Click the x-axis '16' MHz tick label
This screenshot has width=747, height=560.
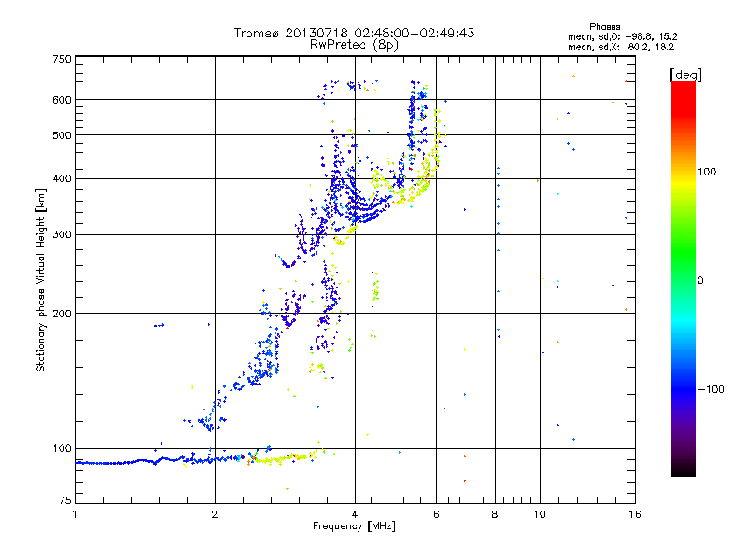pyautogui.click(x=635, y=514)
